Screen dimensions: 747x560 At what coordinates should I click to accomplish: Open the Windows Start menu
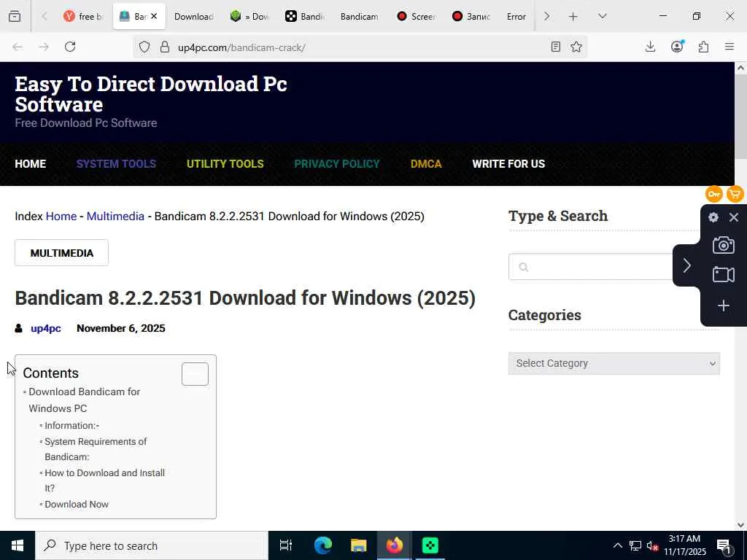click(18, 545)
